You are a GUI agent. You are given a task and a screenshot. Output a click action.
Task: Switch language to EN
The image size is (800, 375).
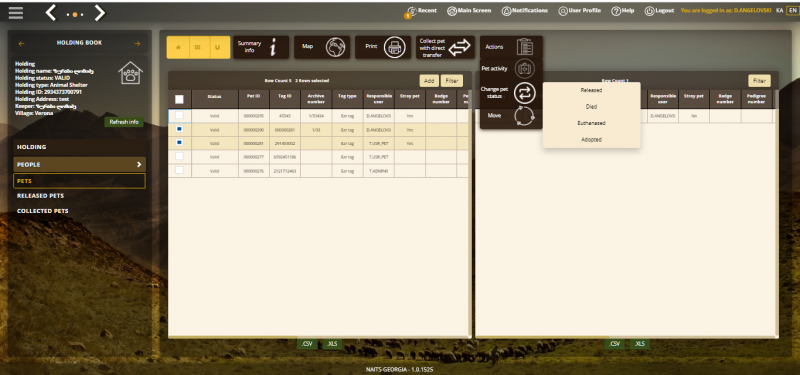pos(792,10)
